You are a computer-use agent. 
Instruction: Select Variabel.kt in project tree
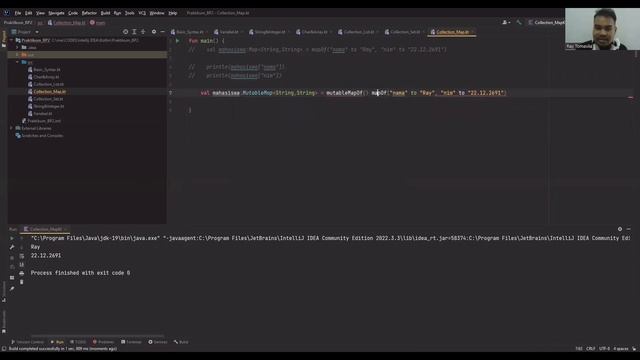(40, 113)
